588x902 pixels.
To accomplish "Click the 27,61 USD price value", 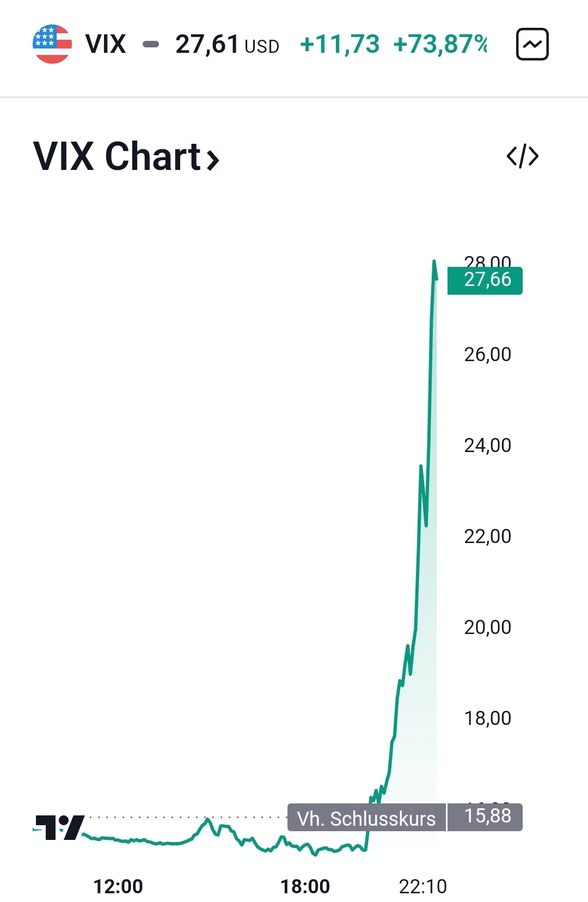I will tap(226, 44).
